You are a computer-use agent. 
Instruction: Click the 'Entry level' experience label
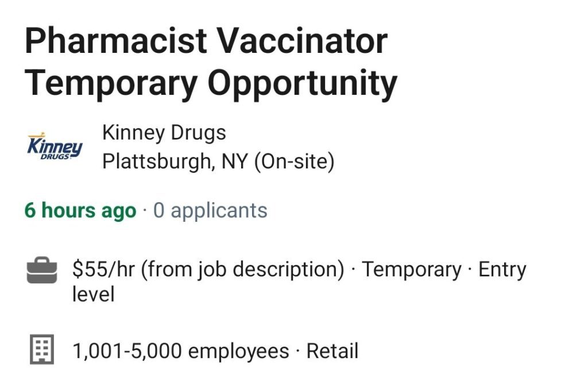pyautogui.click(x=502, y=270)
